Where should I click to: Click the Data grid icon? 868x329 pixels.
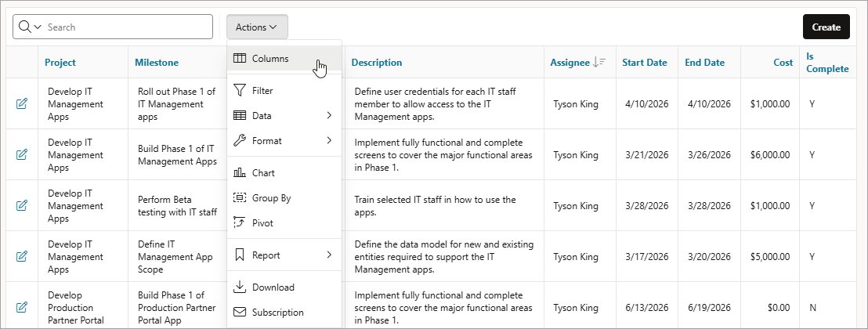239,116
